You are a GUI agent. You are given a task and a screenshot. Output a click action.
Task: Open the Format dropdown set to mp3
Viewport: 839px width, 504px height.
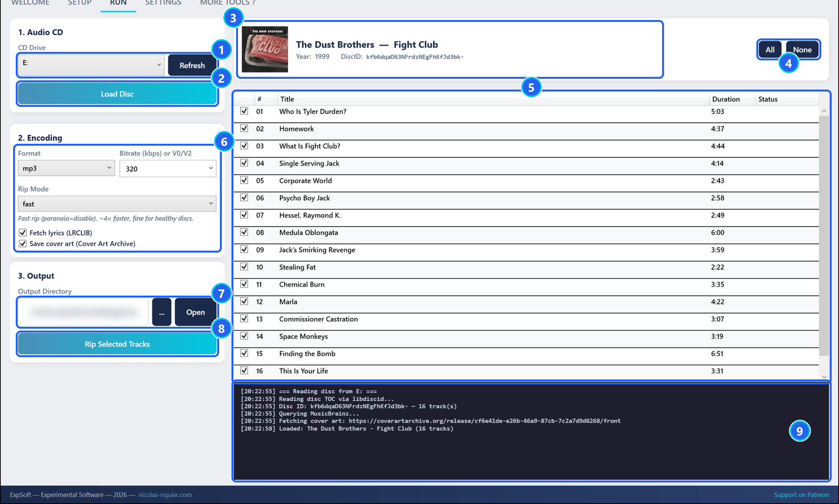coord(66,168)
